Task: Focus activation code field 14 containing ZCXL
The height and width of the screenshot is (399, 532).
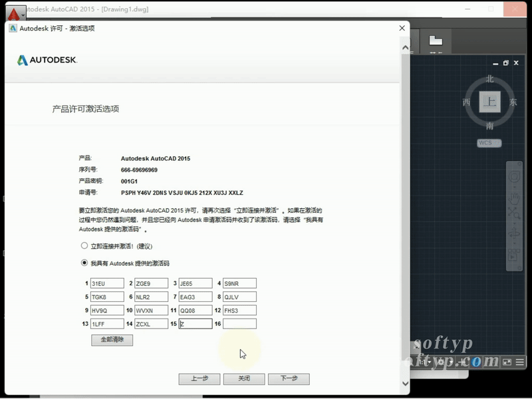Action: (152, 324)
